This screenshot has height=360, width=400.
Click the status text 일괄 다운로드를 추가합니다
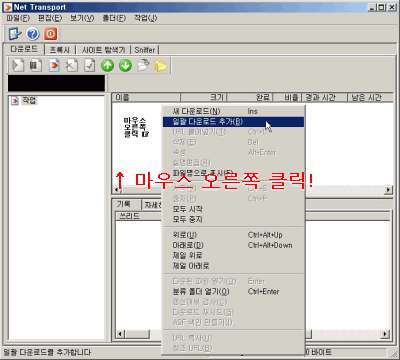coord(47,352)
